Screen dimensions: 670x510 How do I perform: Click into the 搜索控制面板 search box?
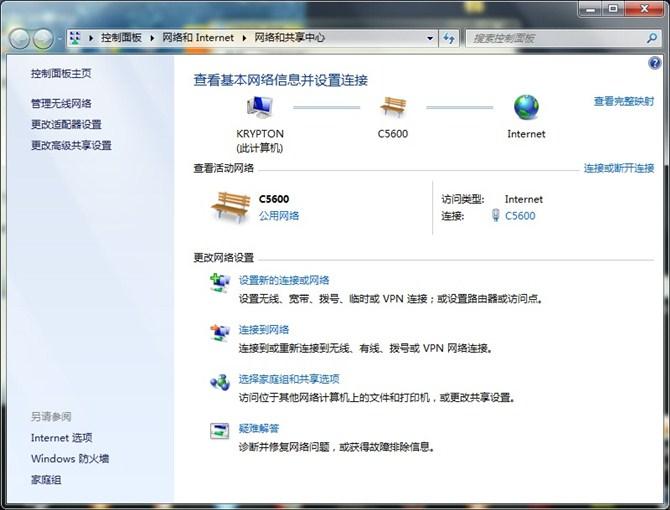point(553,38)
